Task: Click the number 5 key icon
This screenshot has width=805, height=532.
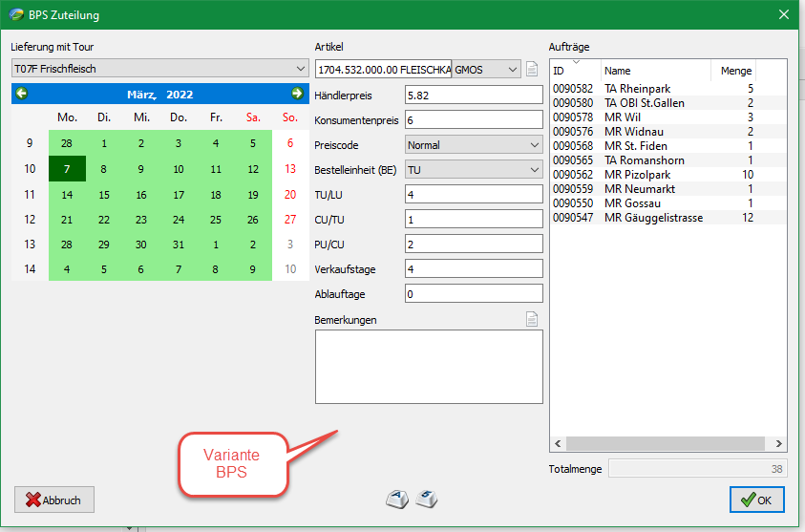Action: [428, 498]
